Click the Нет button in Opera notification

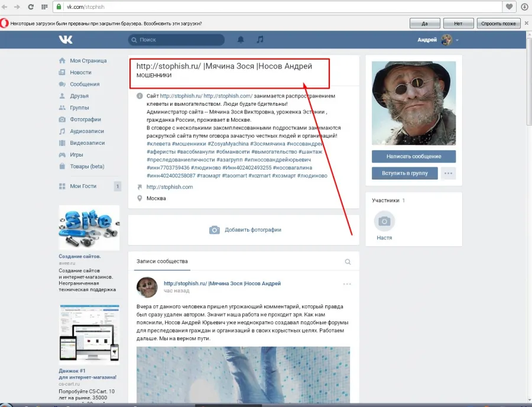click(x=458, y=24)
